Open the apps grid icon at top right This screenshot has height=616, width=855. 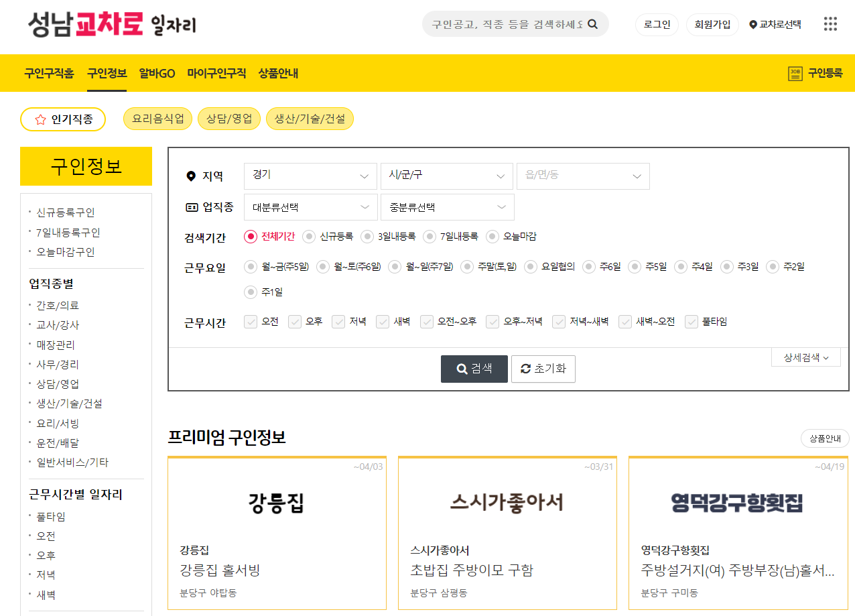tap(830, 23)
